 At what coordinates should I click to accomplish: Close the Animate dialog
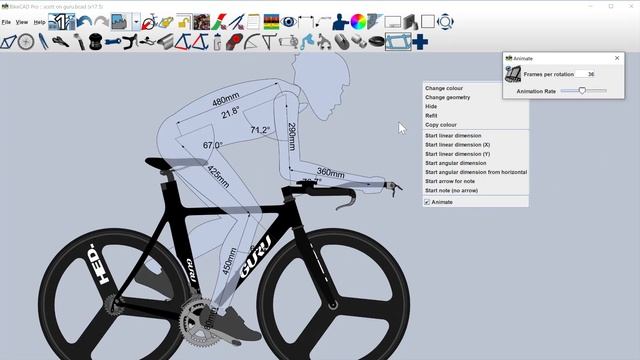[617, 58]
